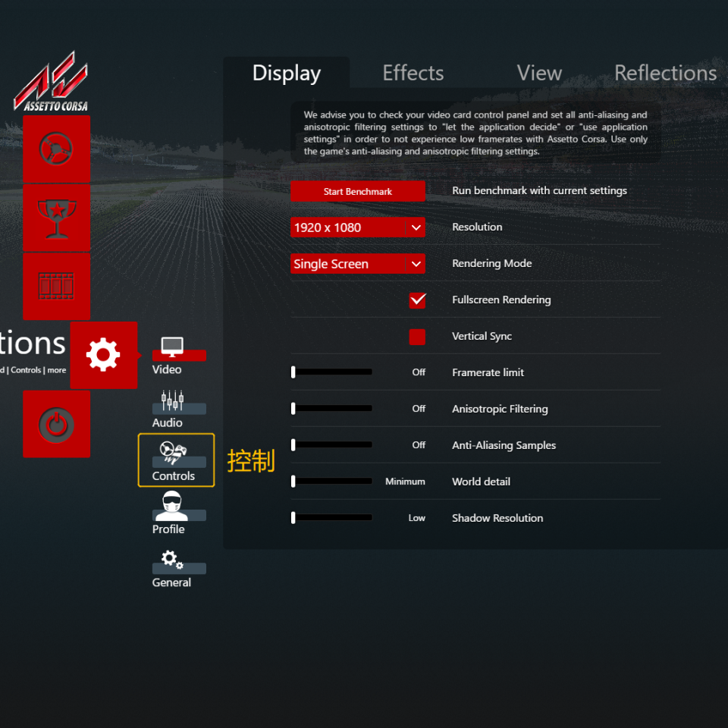Screen dimensions: 728x728
Task: Click the Framerate limit slider
Action: pos(331,372)
